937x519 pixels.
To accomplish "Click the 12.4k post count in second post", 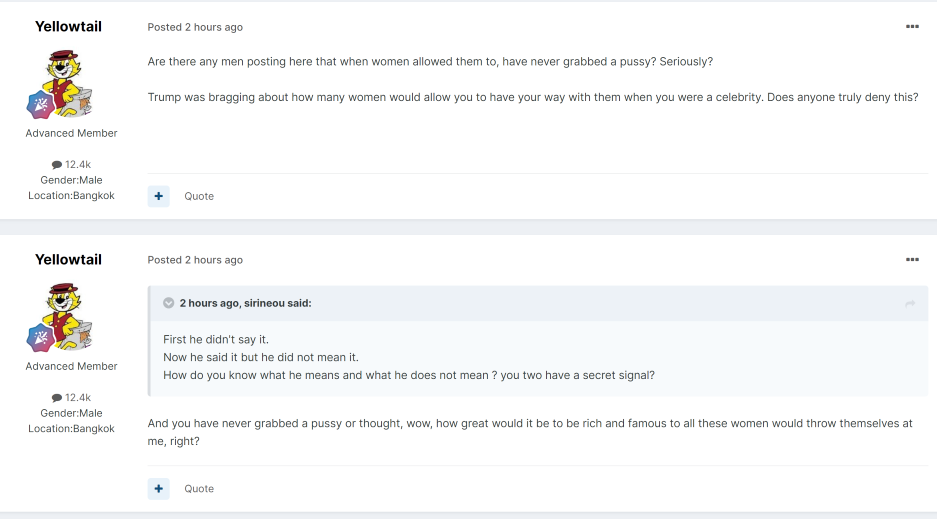I will coord(71,397).
